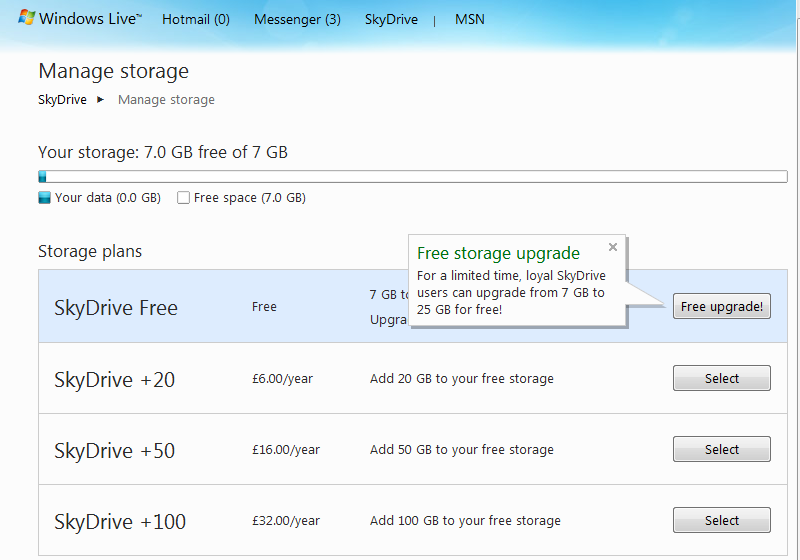Click the SkyDrive breadcrumb link

[x=62, y=99]
